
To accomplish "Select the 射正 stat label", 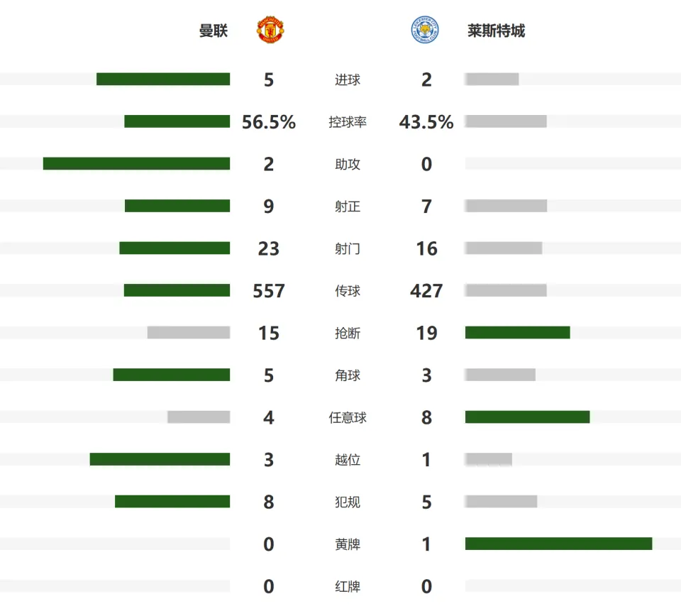I will pos(348,207).
